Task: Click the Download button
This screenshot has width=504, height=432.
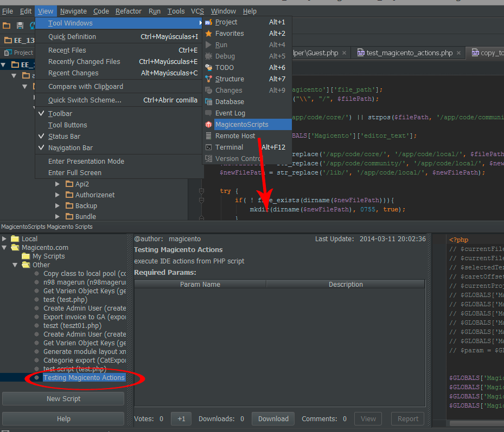Action: click(273, 419)
